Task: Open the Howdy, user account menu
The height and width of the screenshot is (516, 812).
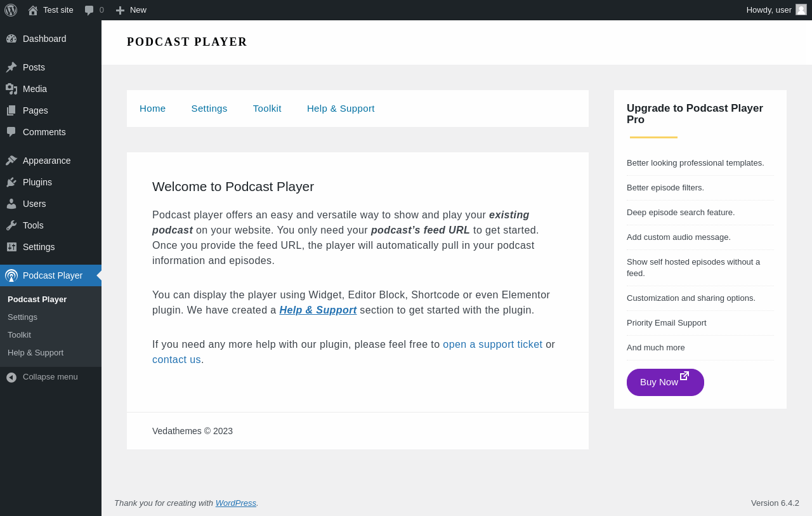Action: [769, 10]
